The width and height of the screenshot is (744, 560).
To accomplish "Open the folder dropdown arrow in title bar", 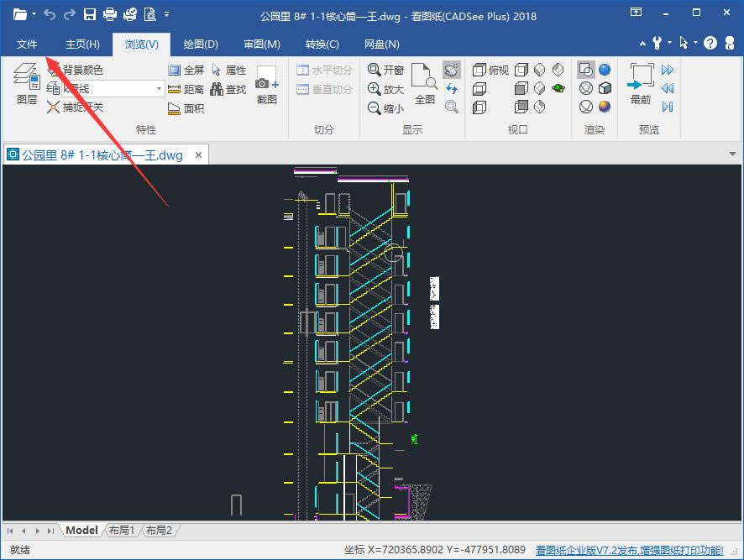I will click(34, 15).
